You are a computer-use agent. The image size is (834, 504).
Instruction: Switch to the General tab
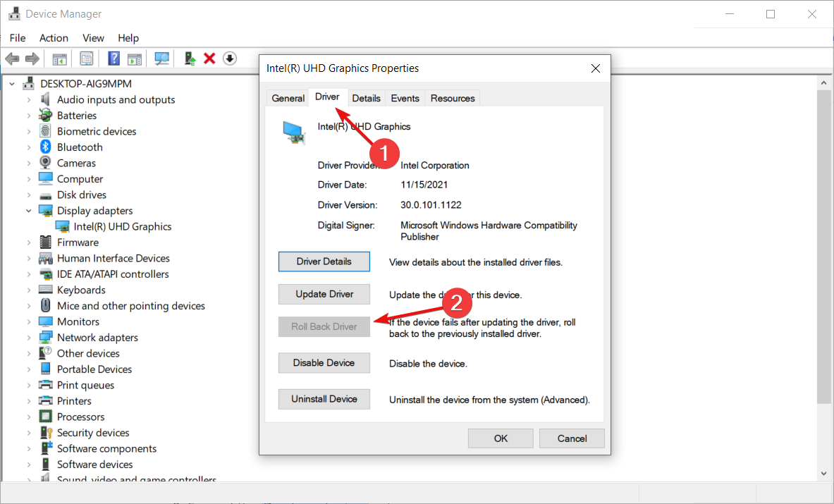pos(288,99)
